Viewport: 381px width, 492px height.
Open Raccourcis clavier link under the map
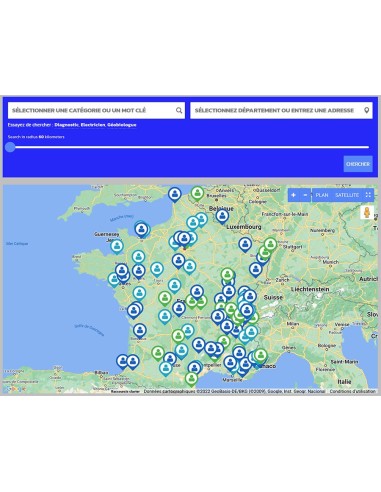[125, 391]
